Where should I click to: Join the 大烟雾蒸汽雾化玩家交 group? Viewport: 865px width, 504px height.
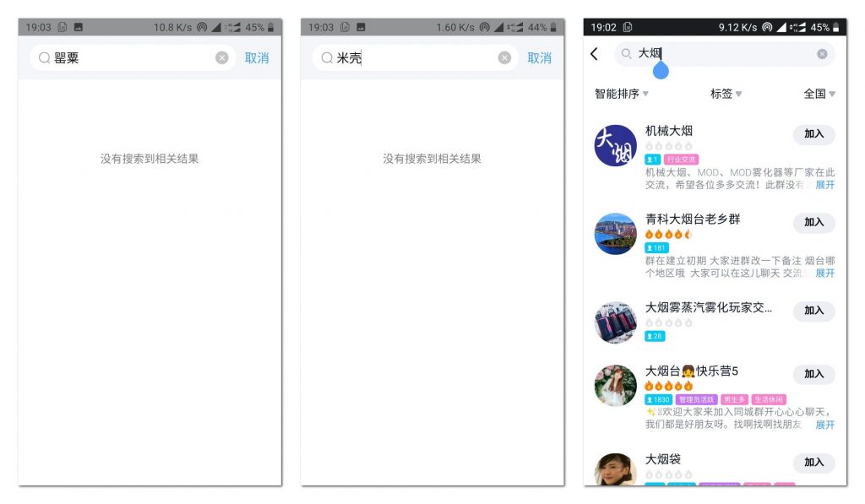(813, 311)
